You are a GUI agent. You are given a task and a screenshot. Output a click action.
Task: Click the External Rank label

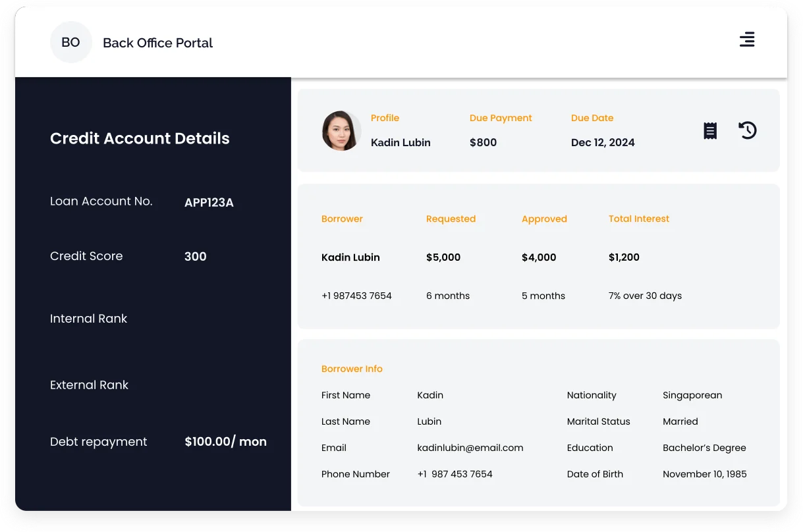90,385
